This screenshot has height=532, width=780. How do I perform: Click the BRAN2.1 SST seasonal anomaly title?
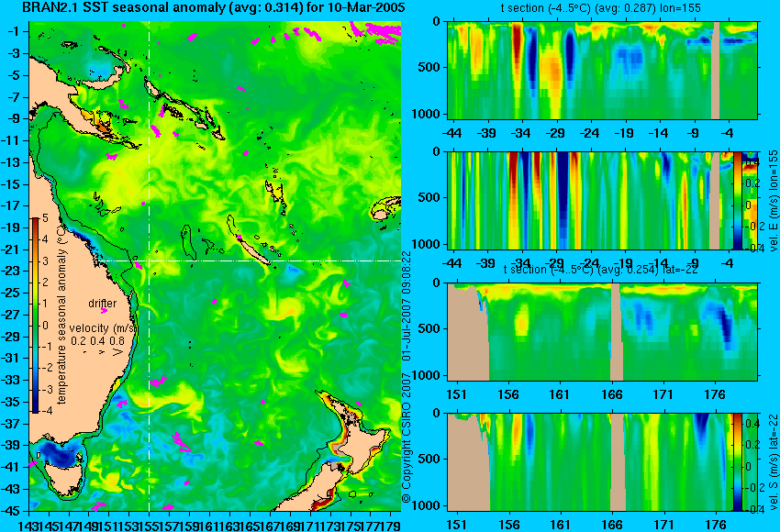click(x=214, y=8)
